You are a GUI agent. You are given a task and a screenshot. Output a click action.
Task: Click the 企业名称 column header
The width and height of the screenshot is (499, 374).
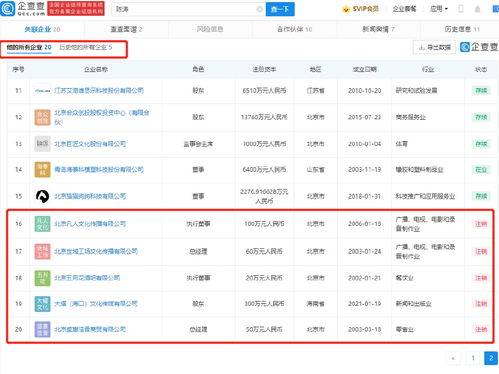click(x=96, y=69)
